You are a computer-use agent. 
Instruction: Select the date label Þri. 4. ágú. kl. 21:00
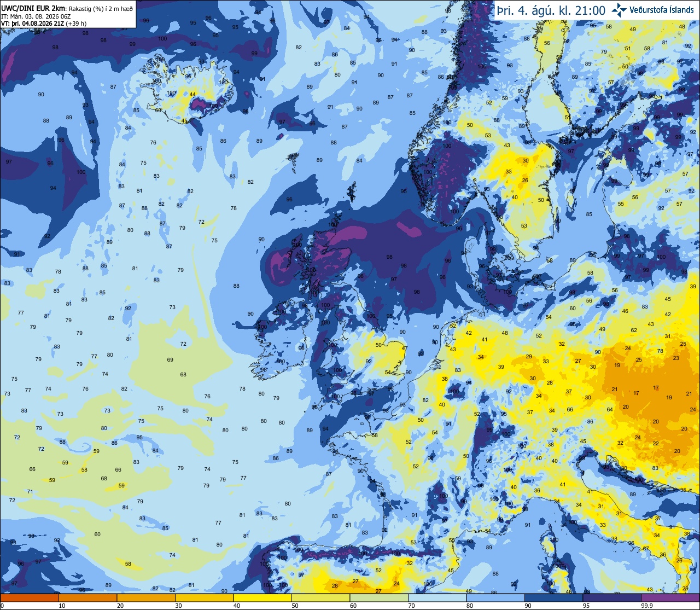tap(551, 10)
